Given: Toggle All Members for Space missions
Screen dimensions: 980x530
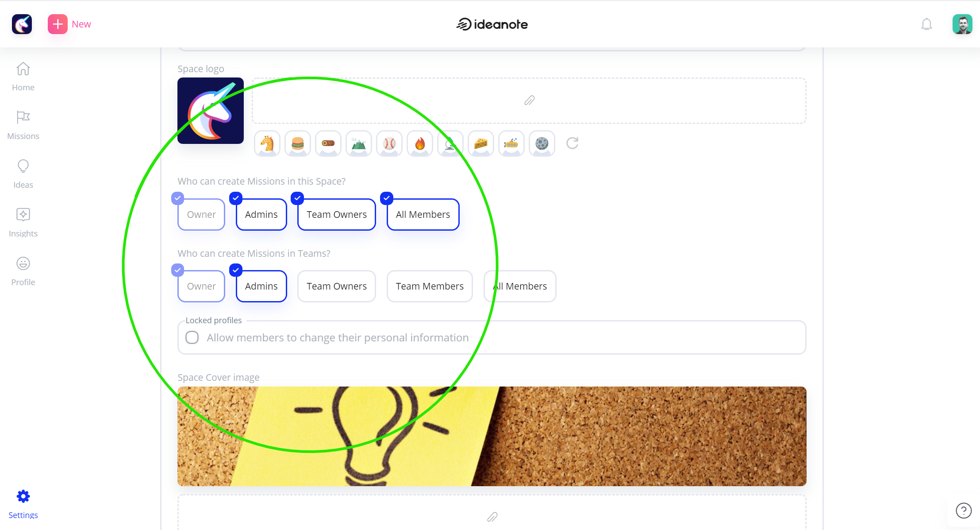Looking at the screenshot, I should point(423,214).
